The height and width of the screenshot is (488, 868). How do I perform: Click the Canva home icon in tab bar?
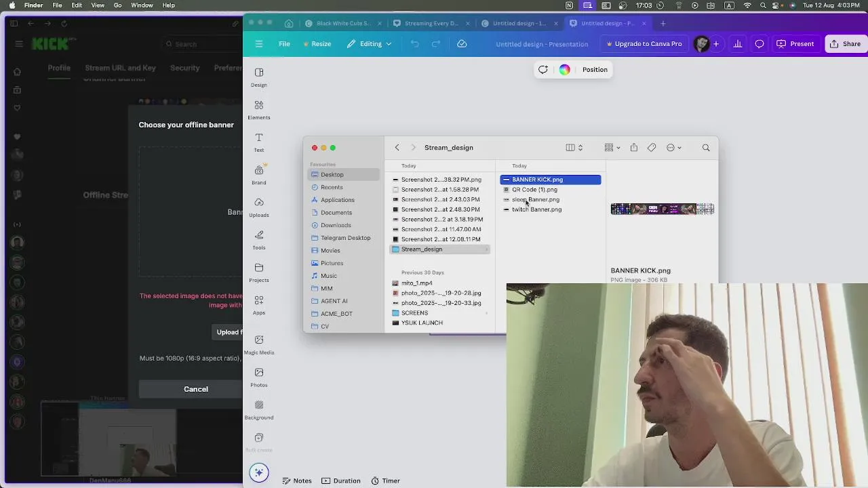coord(289,23)
